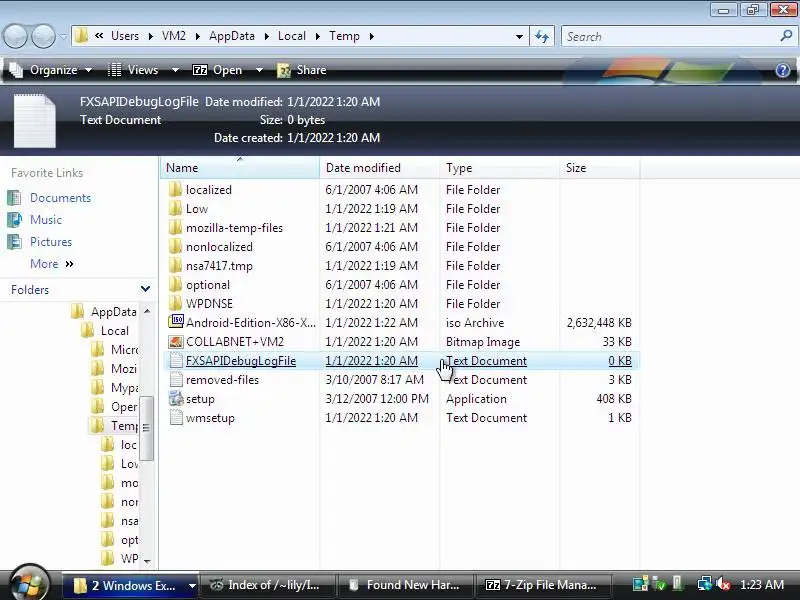Select AppData in the folder tree
The height and width of the screenshot is (600, 800).
point(113,312)
